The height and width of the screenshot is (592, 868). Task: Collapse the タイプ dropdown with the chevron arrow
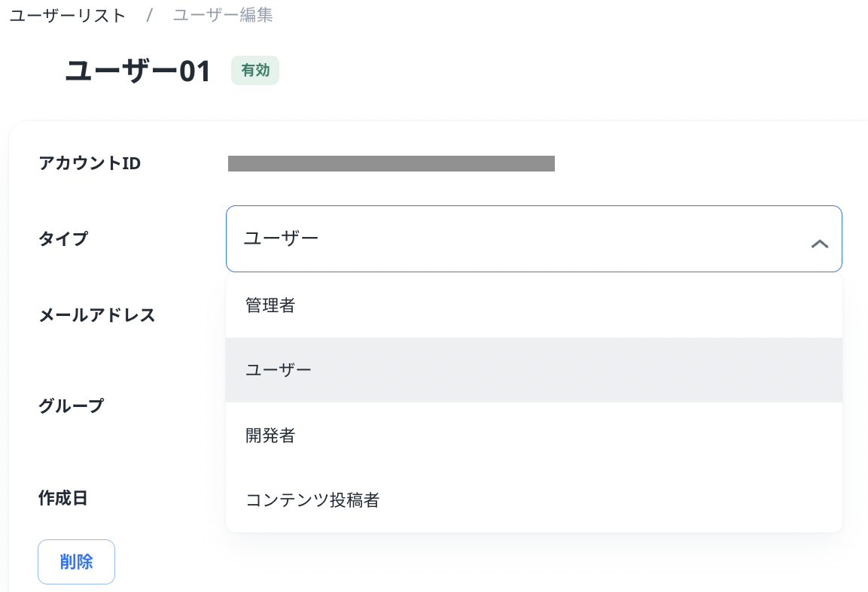pos(819,244)
